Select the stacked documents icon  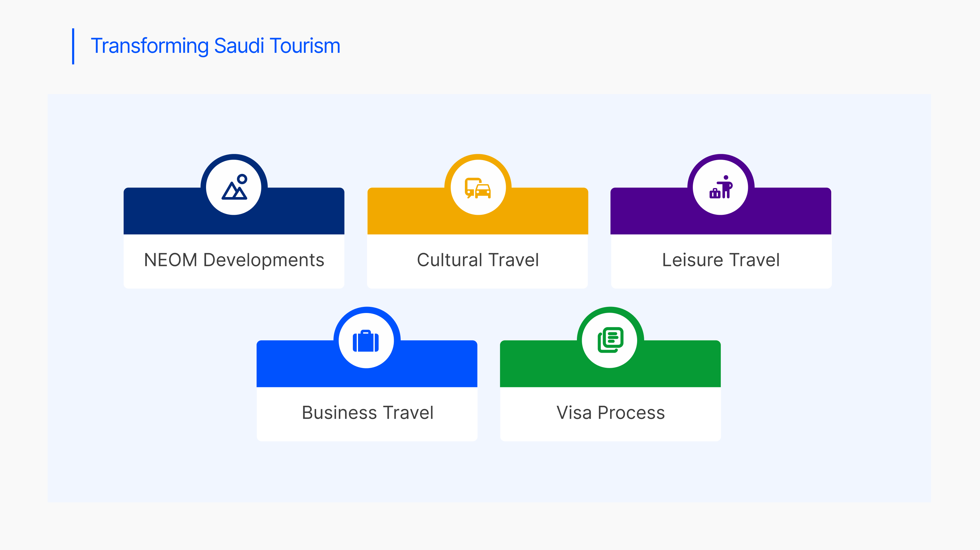[610, 340]
